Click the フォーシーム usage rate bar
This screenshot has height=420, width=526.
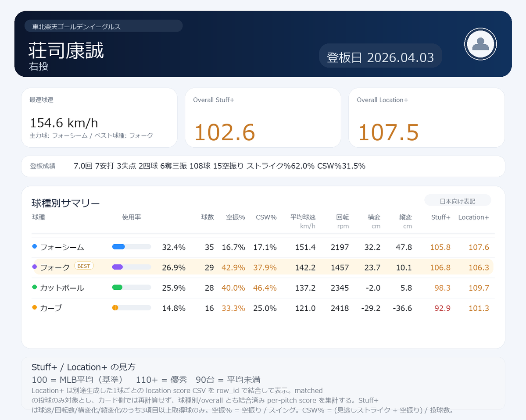[132, 247]
